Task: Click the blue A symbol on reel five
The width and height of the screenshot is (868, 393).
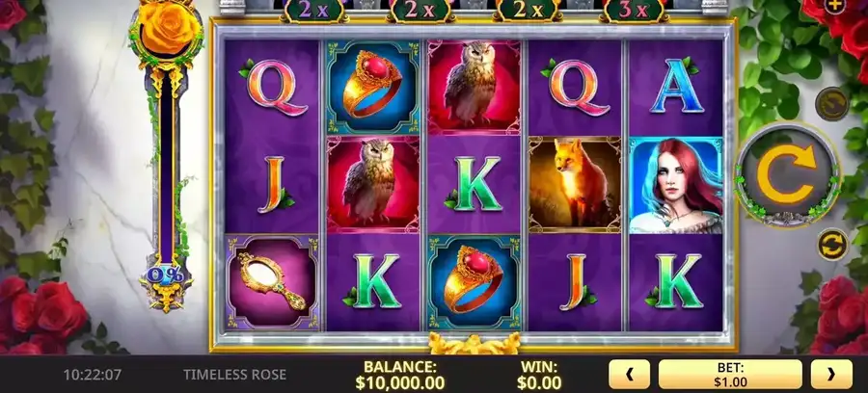Action: [675, 86]
